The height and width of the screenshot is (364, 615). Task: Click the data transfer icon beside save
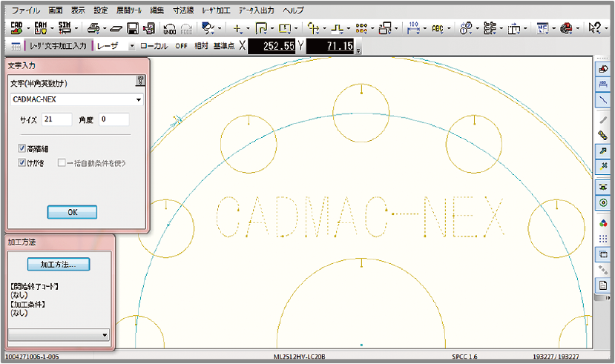tap(149, 28)
